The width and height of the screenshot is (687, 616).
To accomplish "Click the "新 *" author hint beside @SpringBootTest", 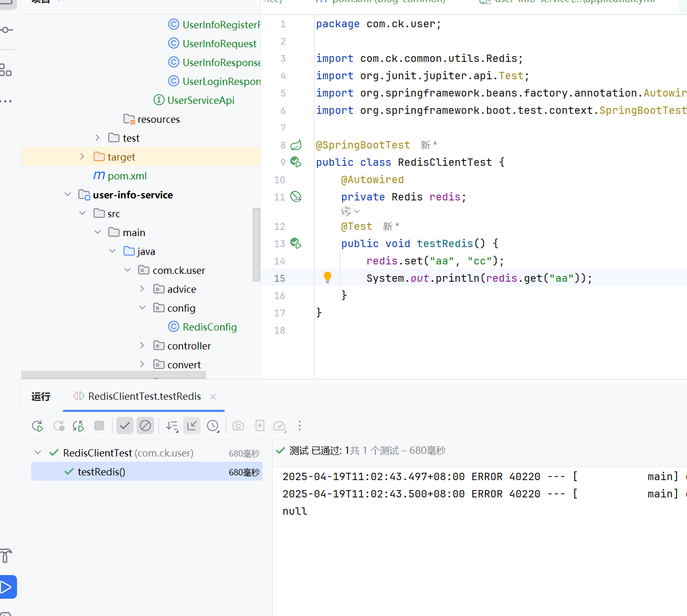I will 429,145.
